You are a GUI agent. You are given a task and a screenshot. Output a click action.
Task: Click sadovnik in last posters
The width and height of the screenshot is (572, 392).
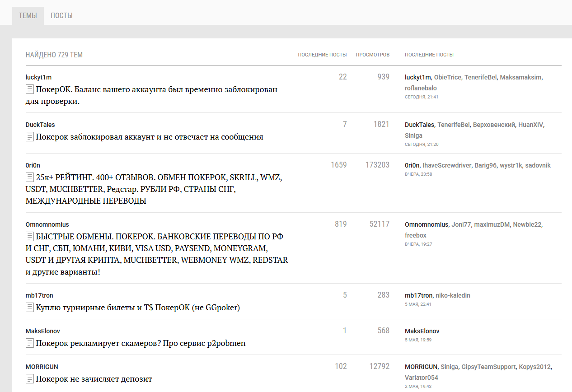pyautogui.click(x=538, y=165)
